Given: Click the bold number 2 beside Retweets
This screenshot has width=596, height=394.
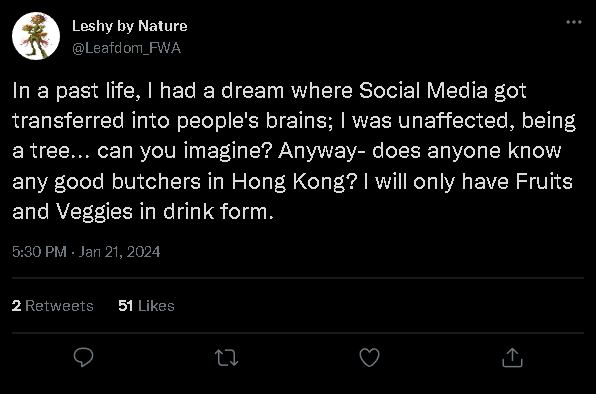Looking at the screenshot, I should coord(16,306).
